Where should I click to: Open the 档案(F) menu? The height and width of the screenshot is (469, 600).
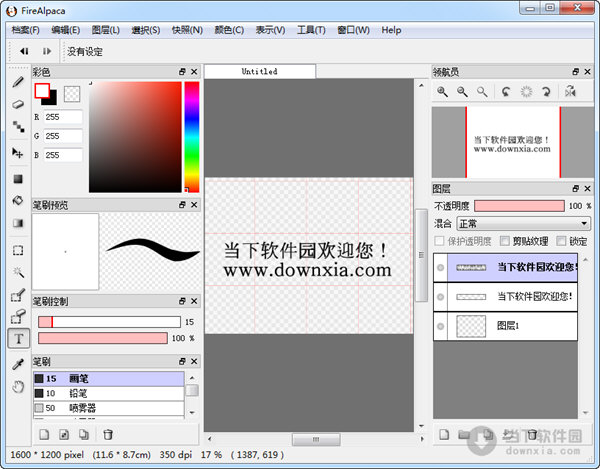pos(25,30)
